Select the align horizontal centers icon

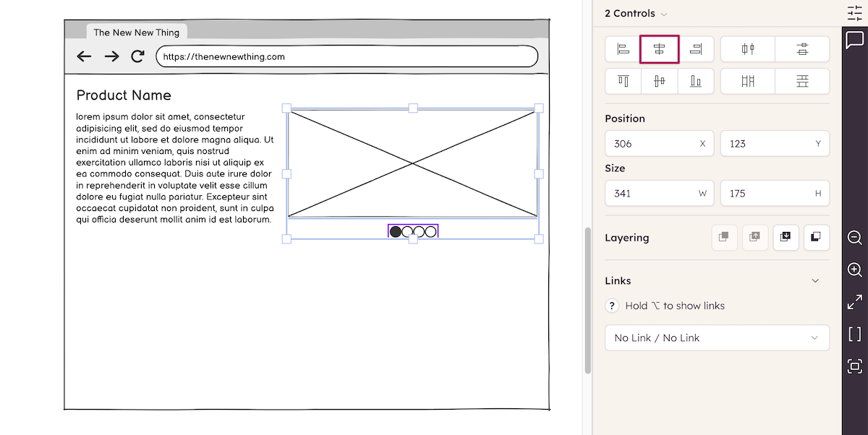pos(659,49)
